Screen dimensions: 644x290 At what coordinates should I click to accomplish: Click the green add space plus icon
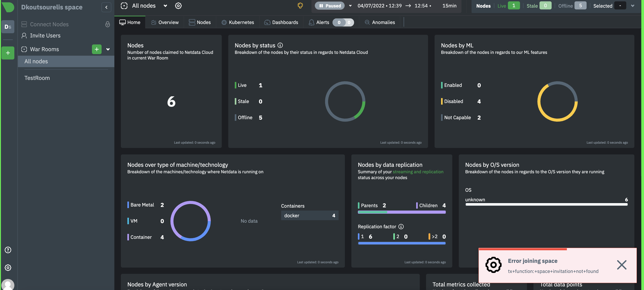(x=8, y=53)
